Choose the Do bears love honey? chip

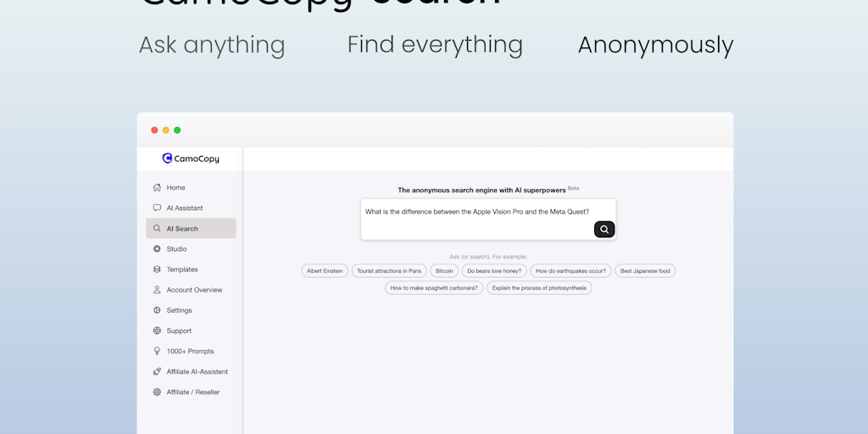(x=494, y=271)
